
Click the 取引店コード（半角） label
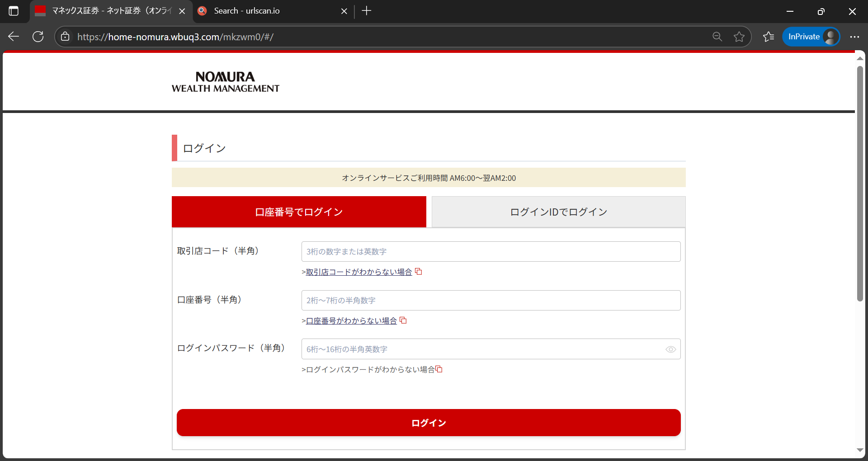[x=220, y=251]
